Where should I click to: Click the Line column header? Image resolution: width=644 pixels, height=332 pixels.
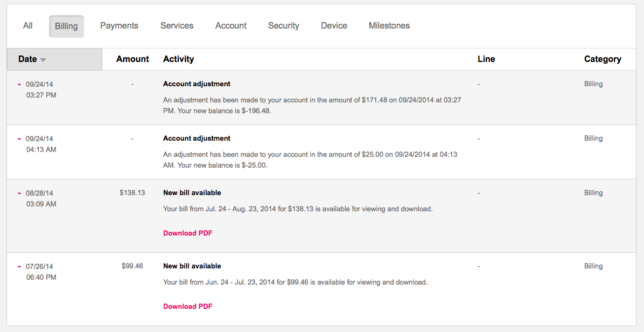pyautogui.click(x=486, y=59)
